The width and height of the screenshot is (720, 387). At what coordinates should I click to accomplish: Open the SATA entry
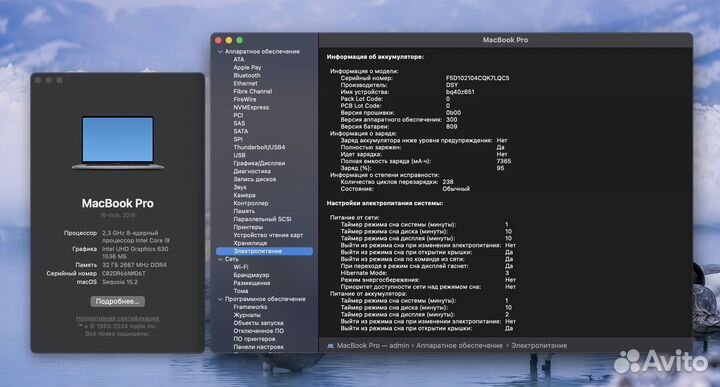[240, 131]
